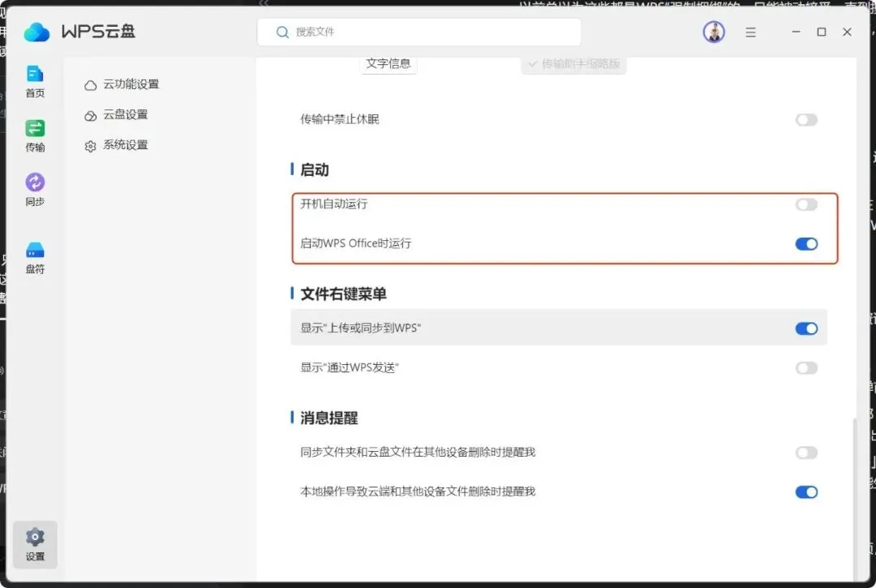Image resolution: width=876 pixels, height=588 pixels.
Task: Click the 显示"通过WPS发送" label
Action: click(x=350, y=367)
